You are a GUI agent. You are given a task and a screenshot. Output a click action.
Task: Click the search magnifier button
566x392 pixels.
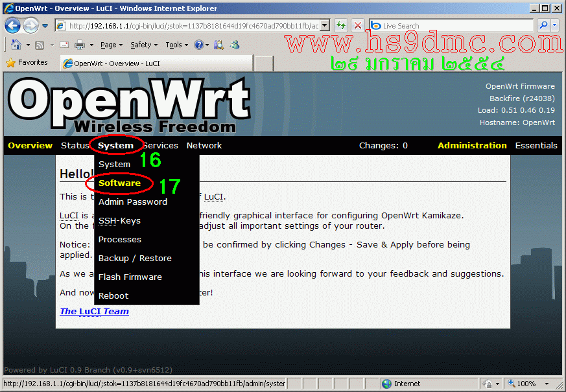(x=543, y=25)
